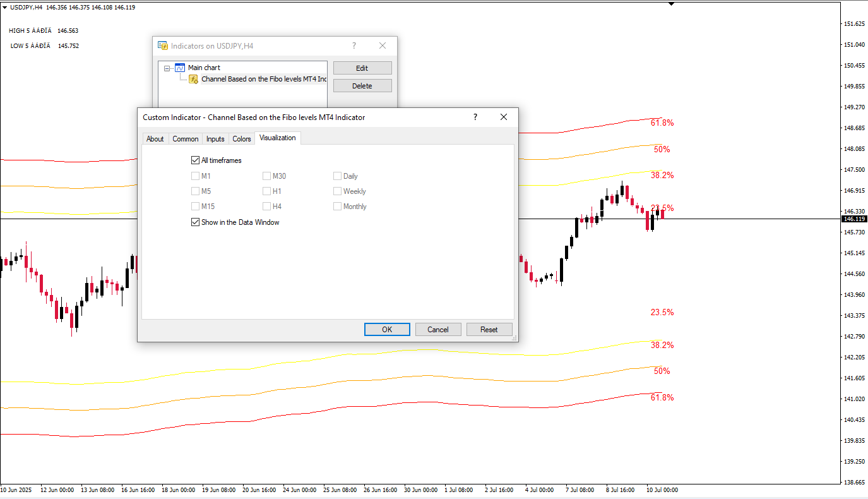
Task: Click the chart shift triangle marker at top
Action: coord(671,4)
